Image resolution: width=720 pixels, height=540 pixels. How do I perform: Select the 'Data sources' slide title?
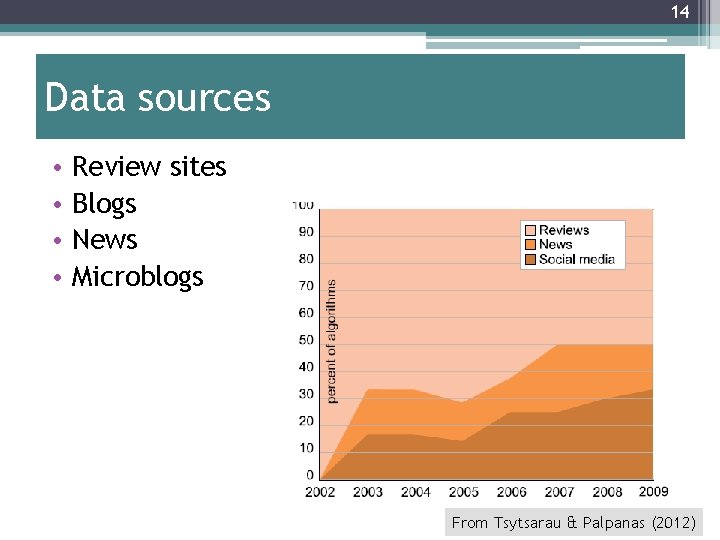click(158, 97)
